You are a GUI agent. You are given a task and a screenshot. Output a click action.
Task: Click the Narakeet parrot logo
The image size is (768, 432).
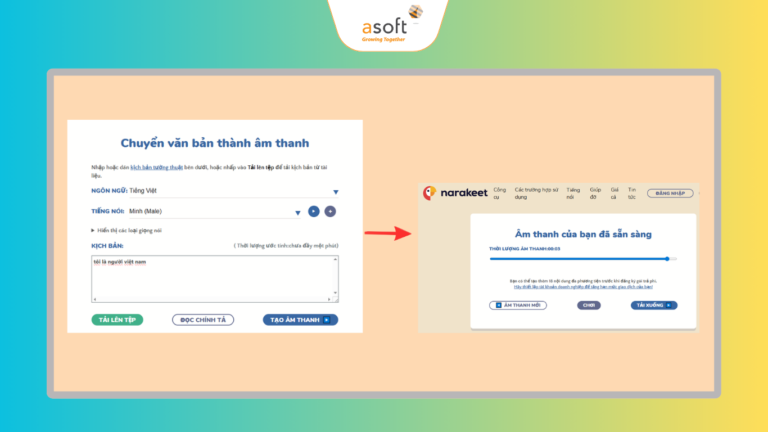(x=430, y=193)
